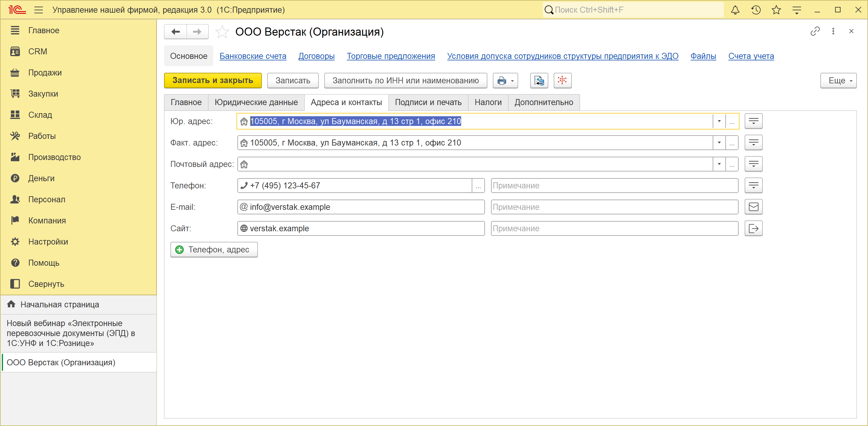Click the Записать и закрыть button
The width and height of the screenshot is (868, 426).
tap(213, 81)
